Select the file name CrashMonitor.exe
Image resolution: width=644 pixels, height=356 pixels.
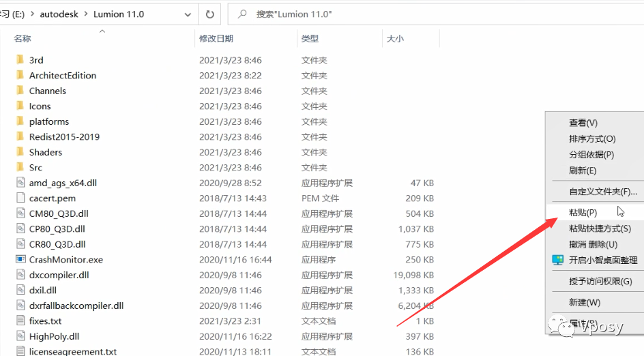click(66, 260)
